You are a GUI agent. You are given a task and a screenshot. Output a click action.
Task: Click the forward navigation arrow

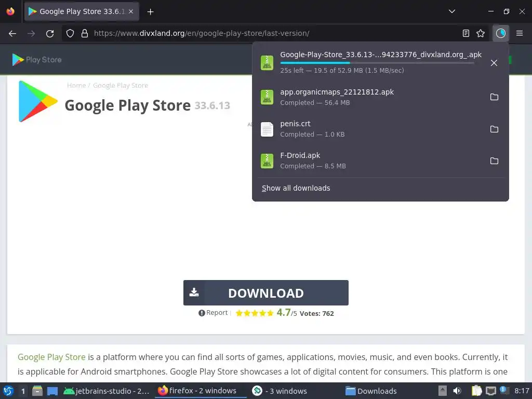tap(31, 33)
